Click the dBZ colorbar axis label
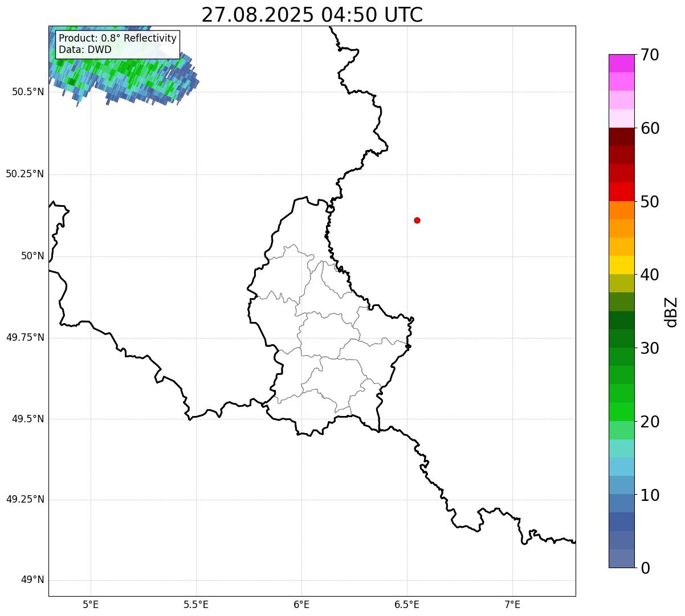The width and height of the screenshot is (685, 616). (x=671, y=311)
